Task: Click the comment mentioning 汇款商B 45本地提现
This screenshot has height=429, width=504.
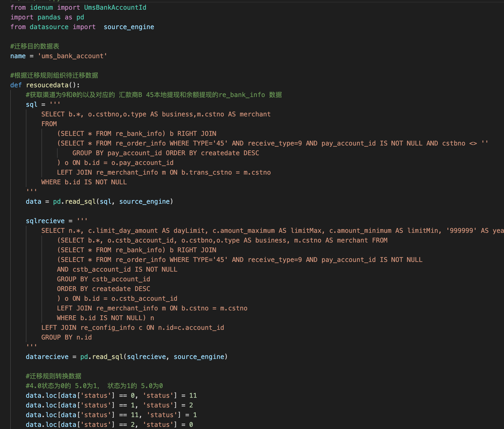Action: pos(154,95)
